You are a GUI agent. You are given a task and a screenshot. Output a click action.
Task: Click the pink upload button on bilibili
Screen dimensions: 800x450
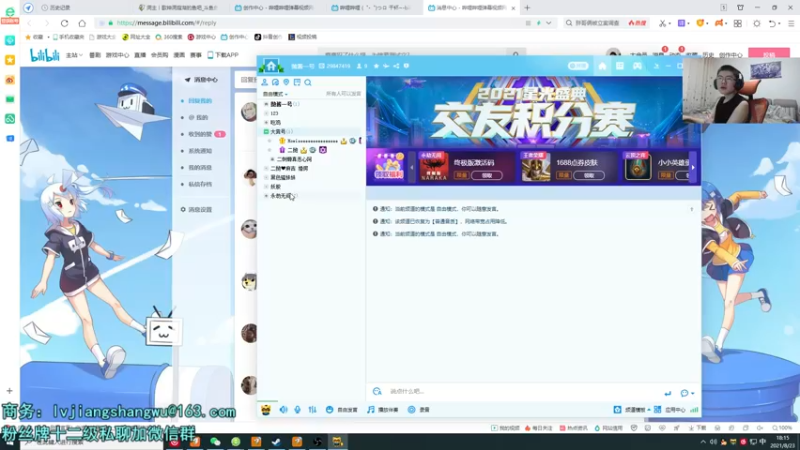point(769,55)
